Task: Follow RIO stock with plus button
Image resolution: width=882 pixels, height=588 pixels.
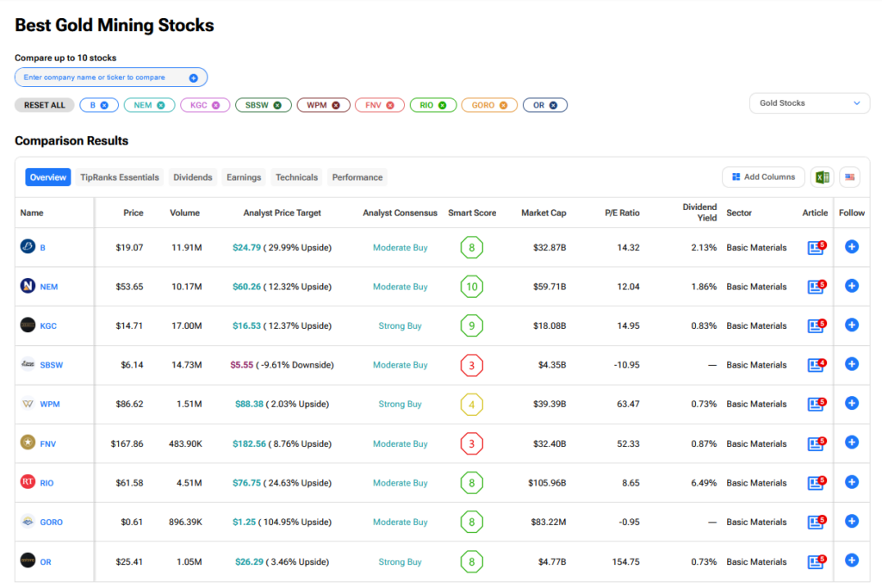Action: 852,482
